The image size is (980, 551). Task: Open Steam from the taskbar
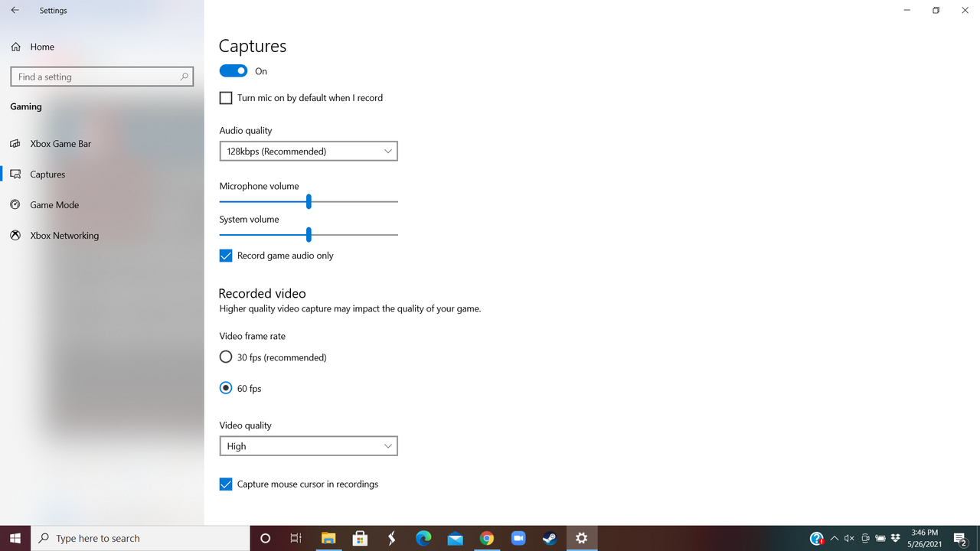pos(550,539)
